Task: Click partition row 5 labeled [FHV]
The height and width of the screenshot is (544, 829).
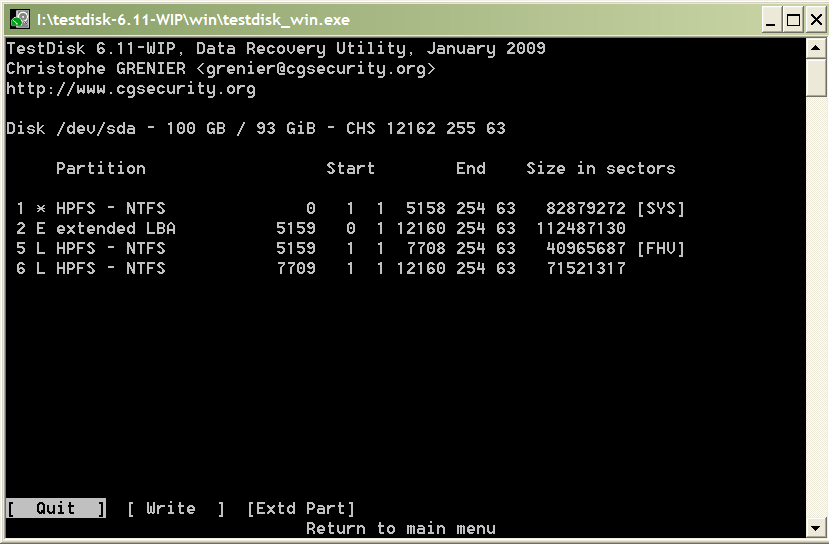Action: 350,248
